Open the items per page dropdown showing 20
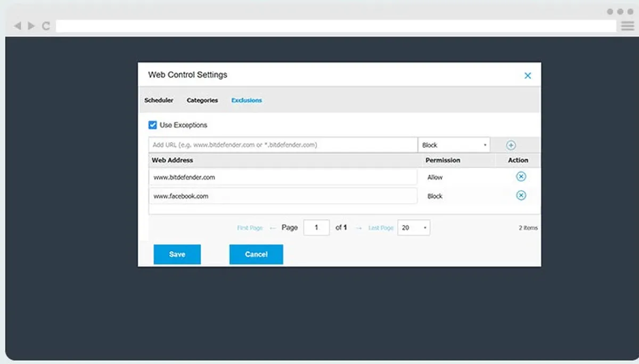The image size is (639, 364). pos(414,228)
